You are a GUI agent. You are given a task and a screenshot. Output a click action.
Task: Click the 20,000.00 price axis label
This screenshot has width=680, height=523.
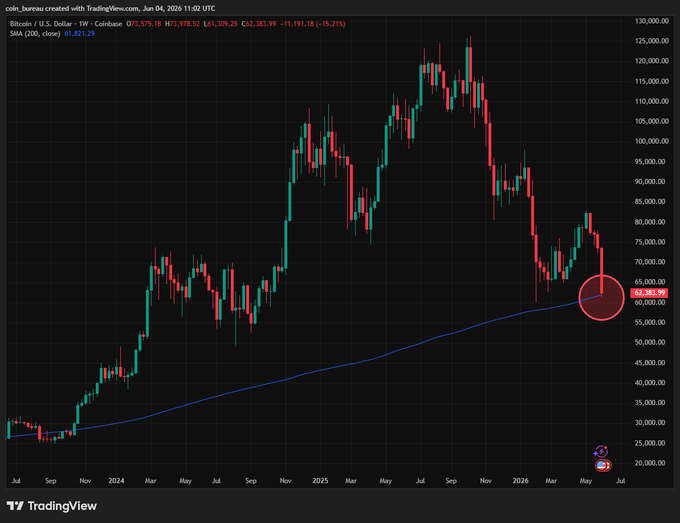[x=650, y=463]
